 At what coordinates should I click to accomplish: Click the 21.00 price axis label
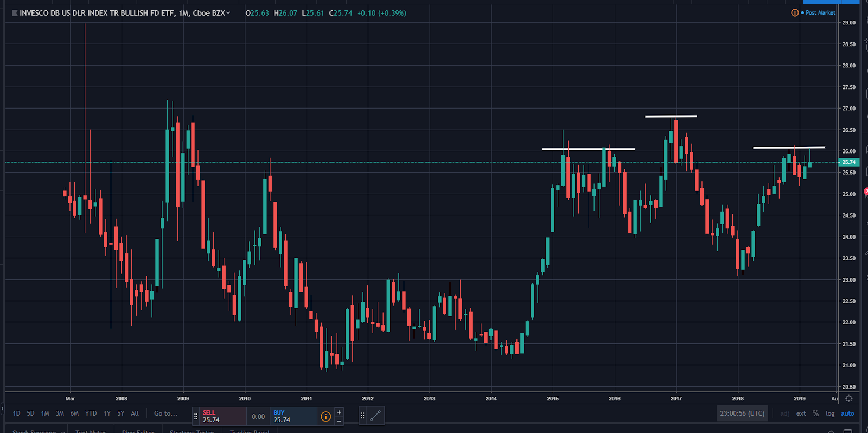pos(849,365)
